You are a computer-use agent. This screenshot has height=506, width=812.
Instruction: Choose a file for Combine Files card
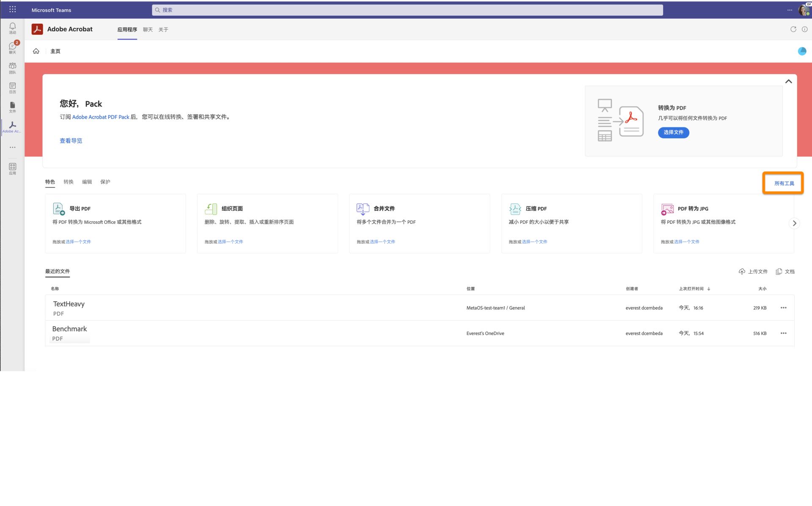(382, 242)
